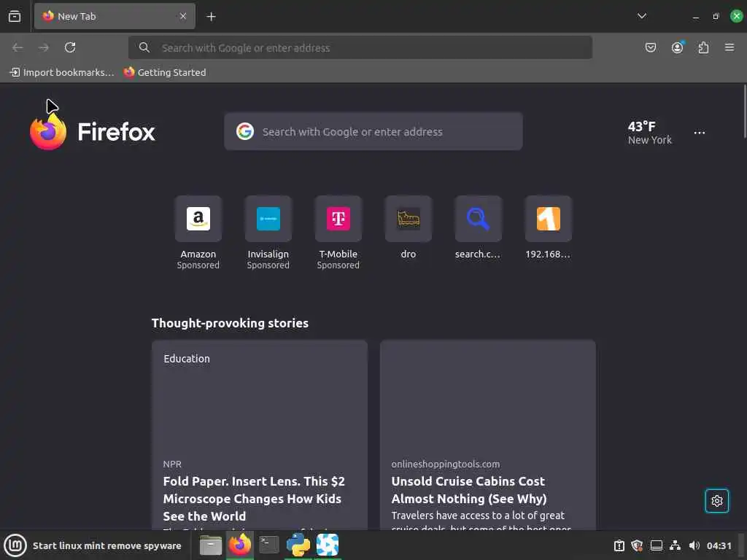Open the Firefox View button
The image size is (747, 560).
click(x=15, y=16)
